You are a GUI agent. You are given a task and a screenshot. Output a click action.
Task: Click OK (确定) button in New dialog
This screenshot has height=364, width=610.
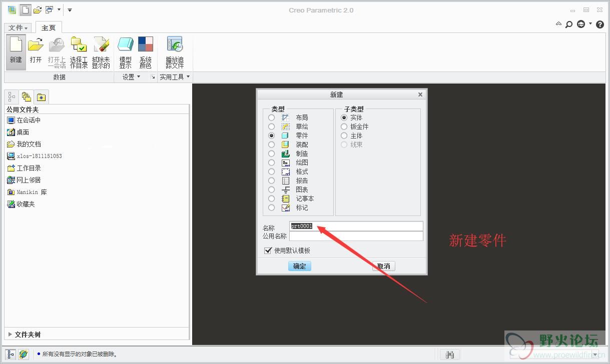point(300,266)
